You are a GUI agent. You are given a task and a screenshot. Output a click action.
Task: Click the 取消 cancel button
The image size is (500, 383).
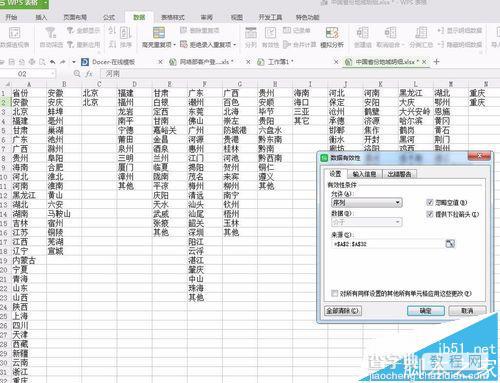(467, 311)
